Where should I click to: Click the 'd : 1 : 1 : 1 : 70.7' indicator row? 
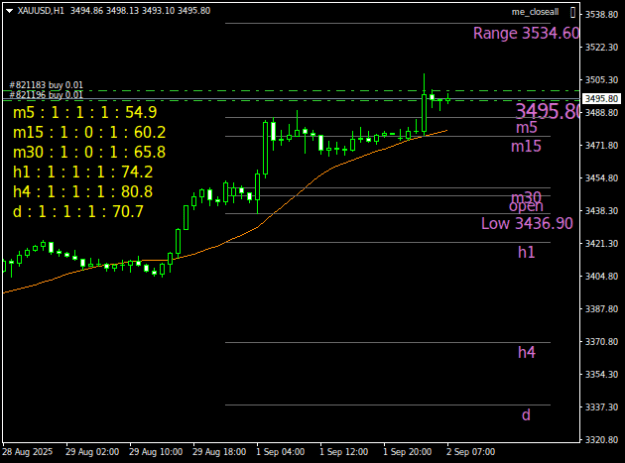(78, 212)
